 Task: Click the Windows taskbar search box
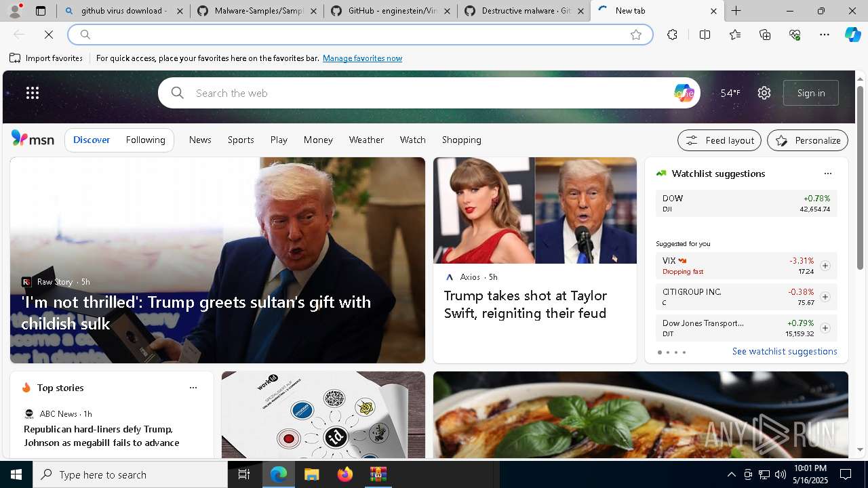(130, 474)
